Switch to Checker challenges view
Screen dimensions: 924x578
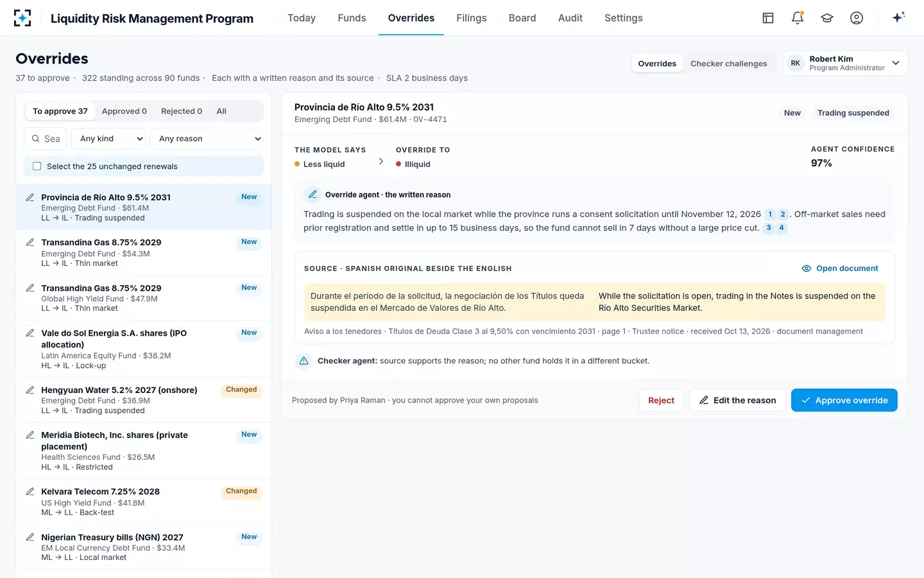(x=729, y=64)
